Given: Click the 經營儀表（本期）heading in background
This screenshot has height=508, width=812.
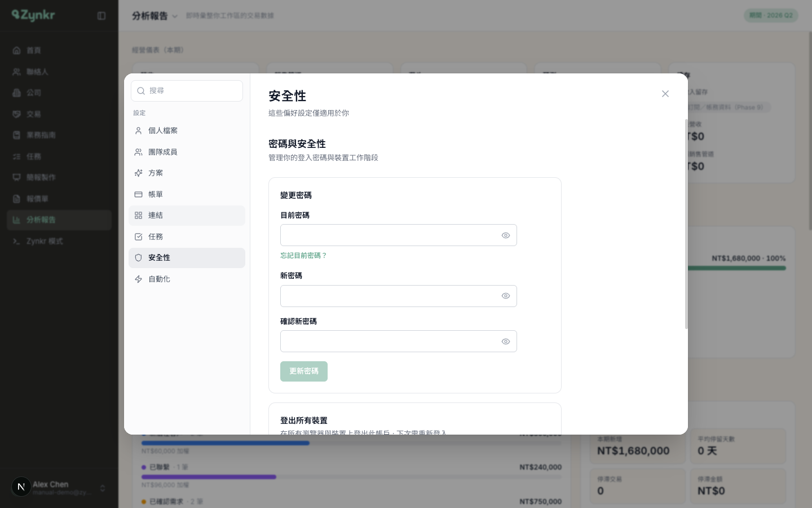Looking at the screenshot, I should [x=158, y=50].
